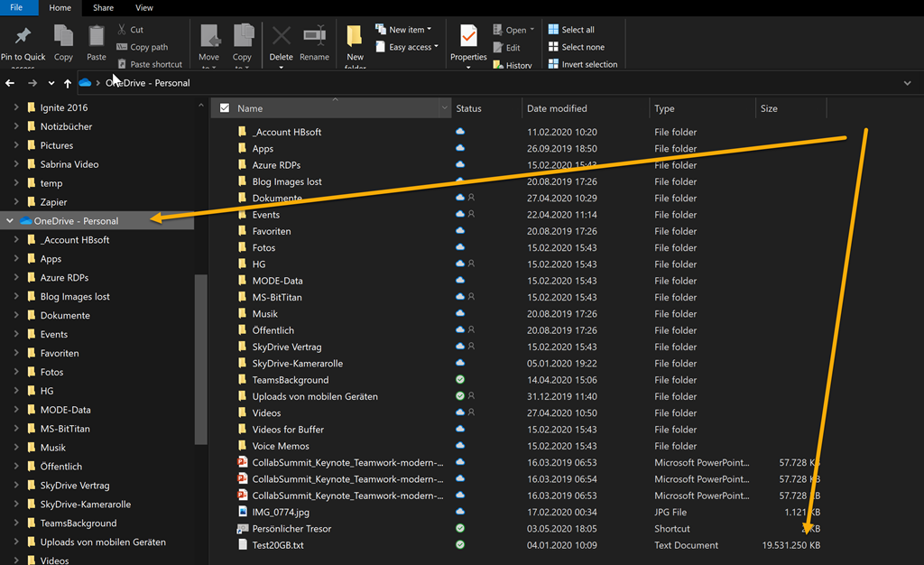Click the Delete X icon
The width and height of the screenshot is (924, 565).
281,37
